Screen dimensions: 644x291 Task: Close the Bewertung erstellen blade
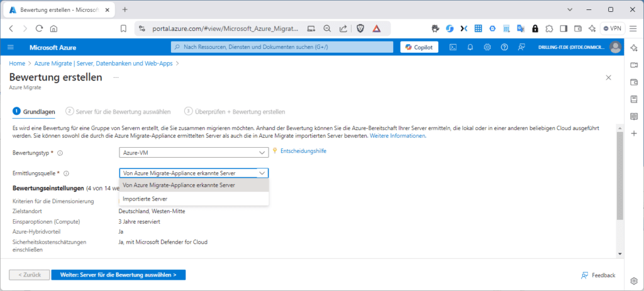pos(609,77)
